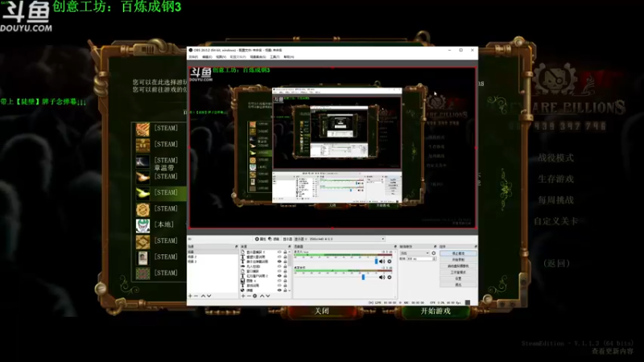Select the 显示器捕获 2 source row
The image size is (644, 362).
(x=264, y=252)
